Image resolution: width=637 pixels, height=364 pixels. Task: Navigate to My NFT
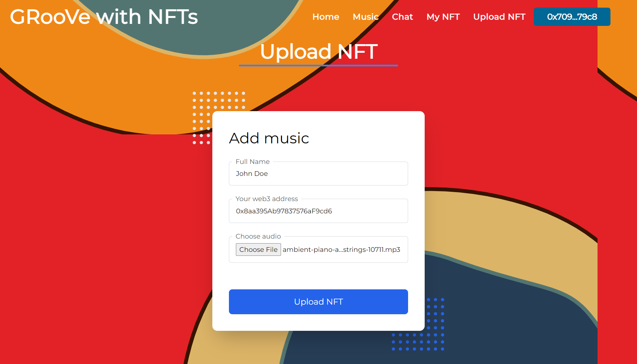443,17
